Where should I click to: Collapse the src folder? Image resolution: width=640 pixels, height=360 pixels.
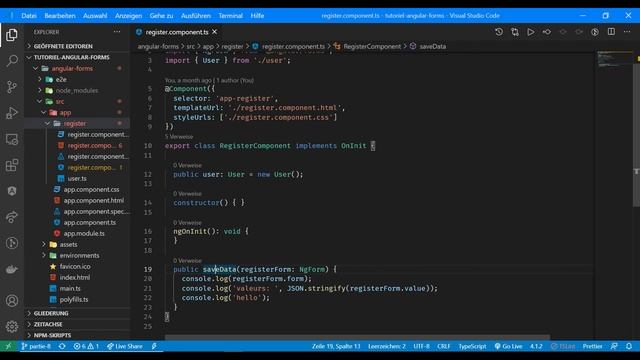coord(77,102)
